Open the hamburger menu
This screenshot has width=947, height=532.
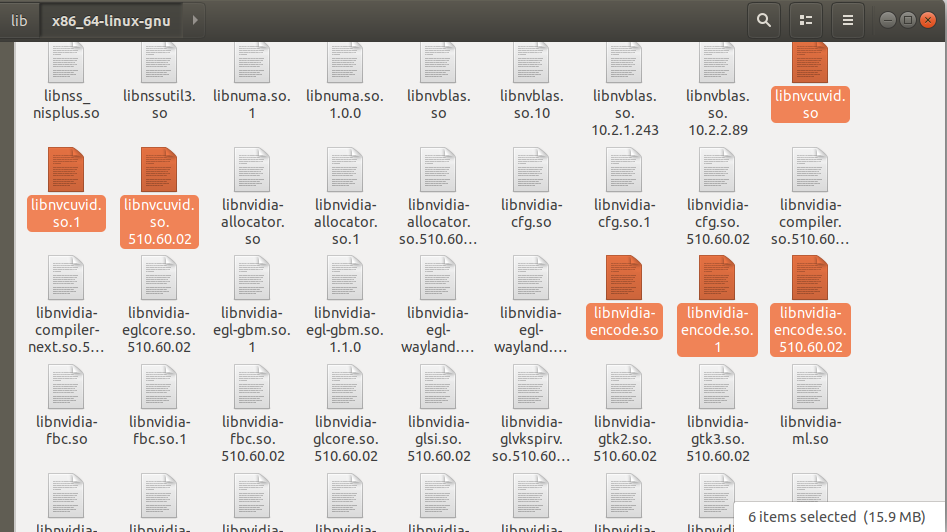848,21
